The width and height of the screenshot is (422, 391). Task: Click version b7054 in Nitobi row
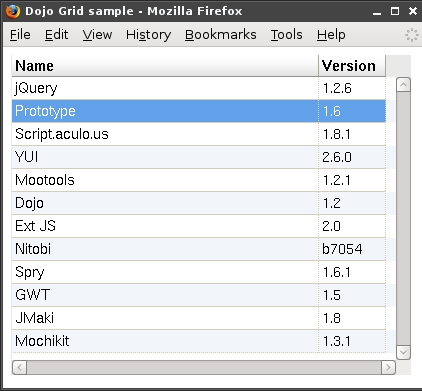(x=352, y=249)
